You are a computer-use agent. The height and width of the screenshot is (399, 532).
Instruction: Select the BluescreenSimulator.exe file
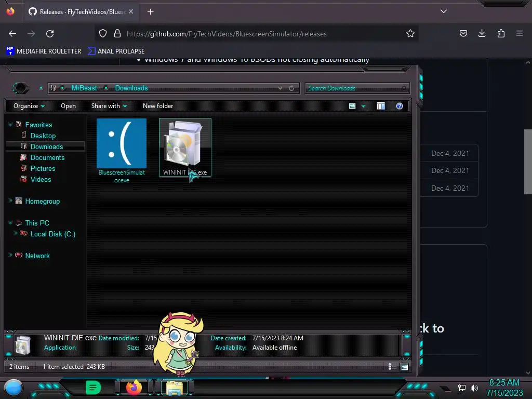(122, 151)
